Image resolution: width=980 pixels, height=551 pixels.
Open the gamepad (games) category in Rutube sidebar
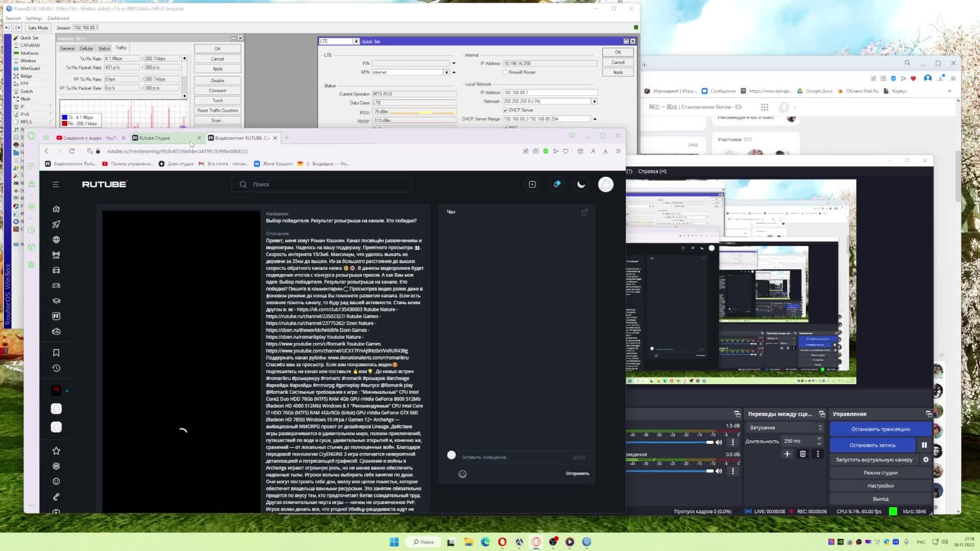(x=56, y=285)
